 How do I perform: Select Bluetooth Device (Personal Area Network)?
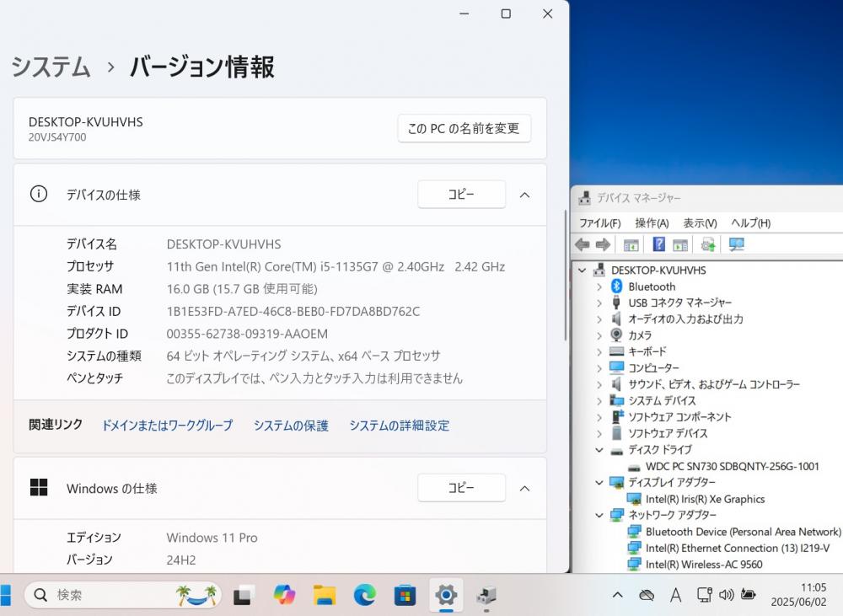point(743,532)
